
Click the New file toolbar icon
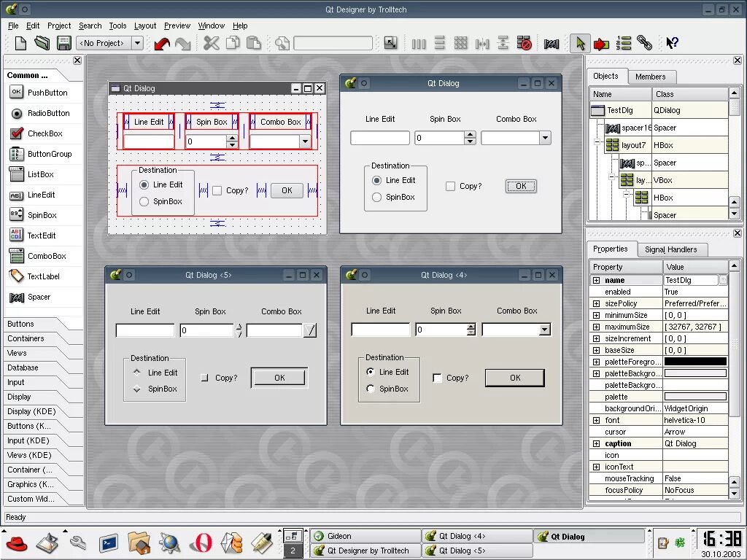tap(20, 43)
